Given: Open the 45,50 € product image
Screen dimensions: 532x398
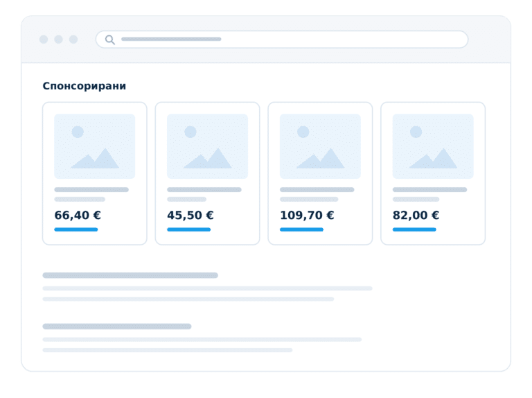Looking at the screenshot, I should pos(207,146).
